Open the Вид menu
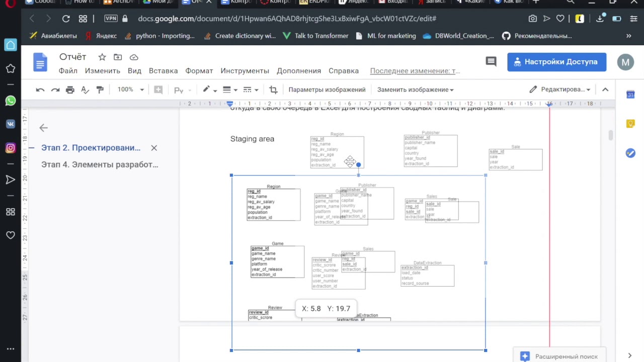The image size is (644, 362). point(134,71)
